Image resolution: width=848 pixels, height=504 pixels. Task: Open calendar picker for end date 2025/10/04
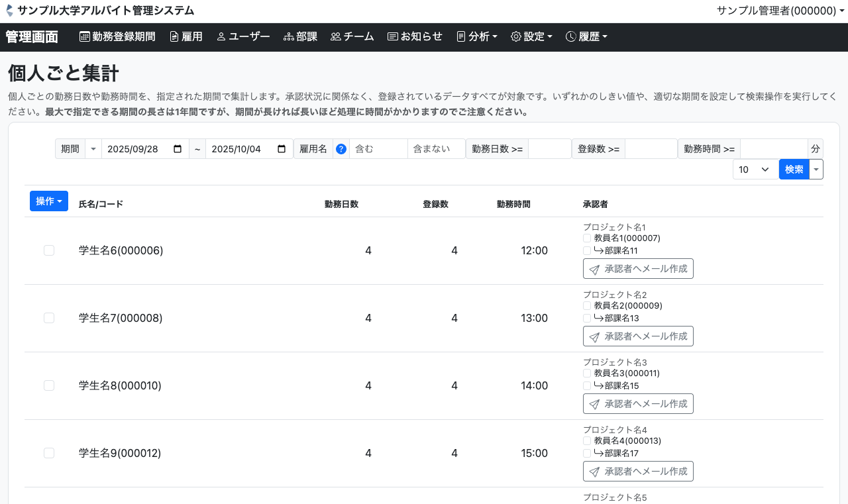click(282, 149)
